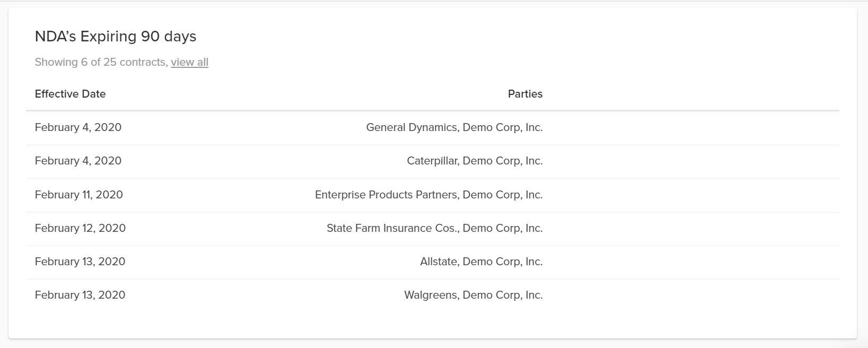Click 'Demo Corp, Inc.' in the Walgreens row

[x=503, y=295]
